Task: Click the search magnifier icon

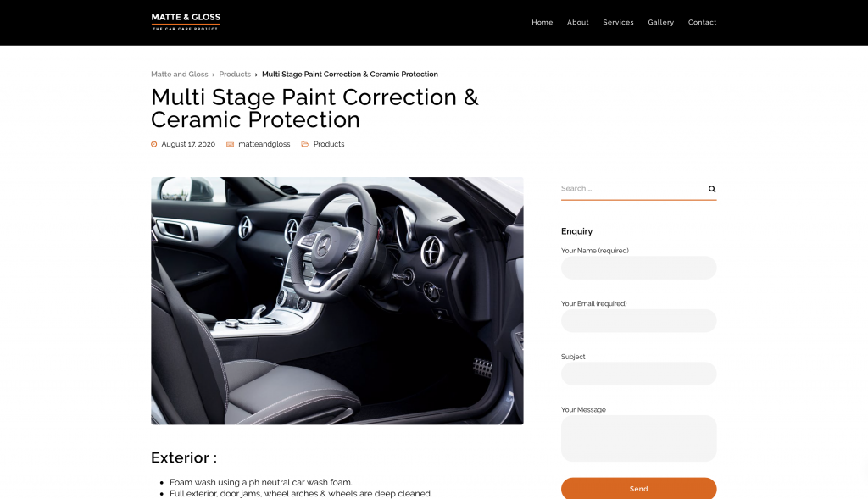Action: tap(712, 189)
